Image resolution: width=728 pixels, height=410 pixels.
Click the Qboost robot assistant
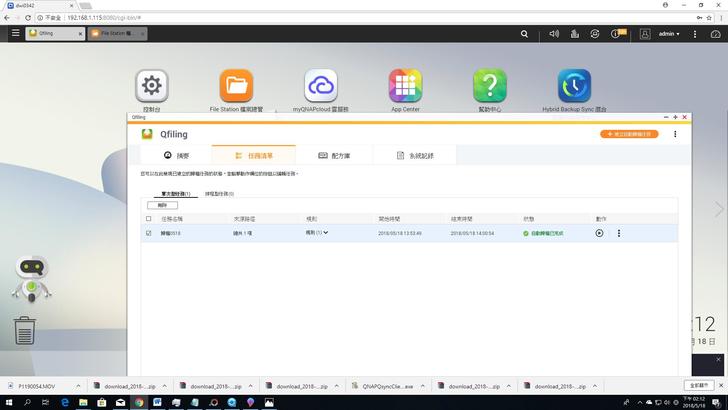(30, 277)
